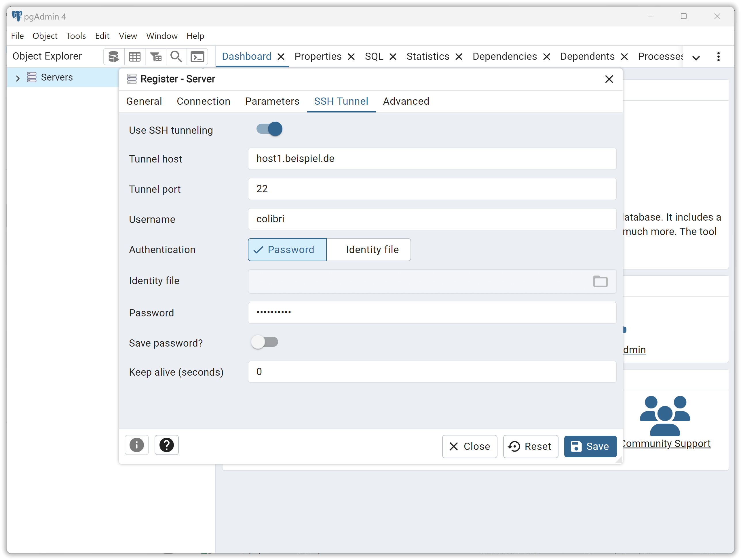Expand the Servers tree node
The width and height of the screenshot is (741, 560).
pos(18,78)
